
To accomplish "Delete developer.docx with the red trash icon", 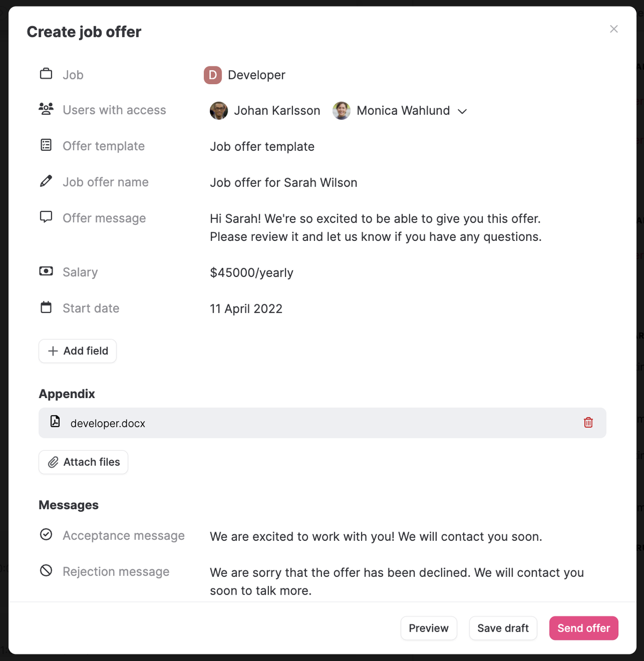I will pyautogui.click(x=588, y=423).
